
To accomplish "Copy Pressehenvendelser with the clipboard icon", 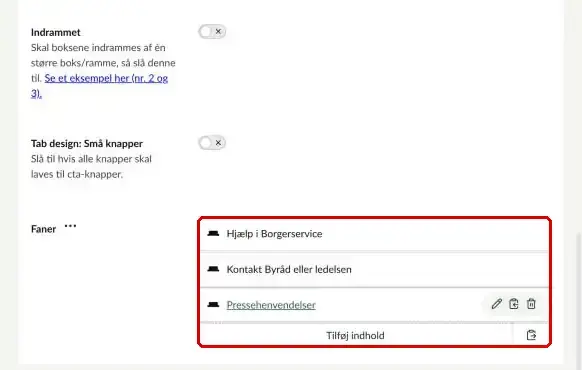I will click(514, 304).
